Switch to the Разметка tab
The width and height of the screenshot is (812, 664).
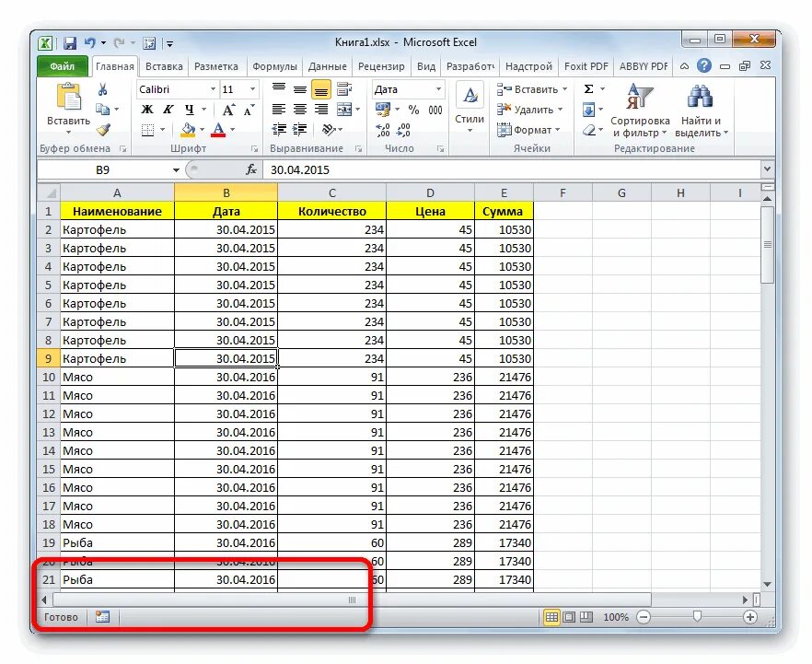pos(216,66)
